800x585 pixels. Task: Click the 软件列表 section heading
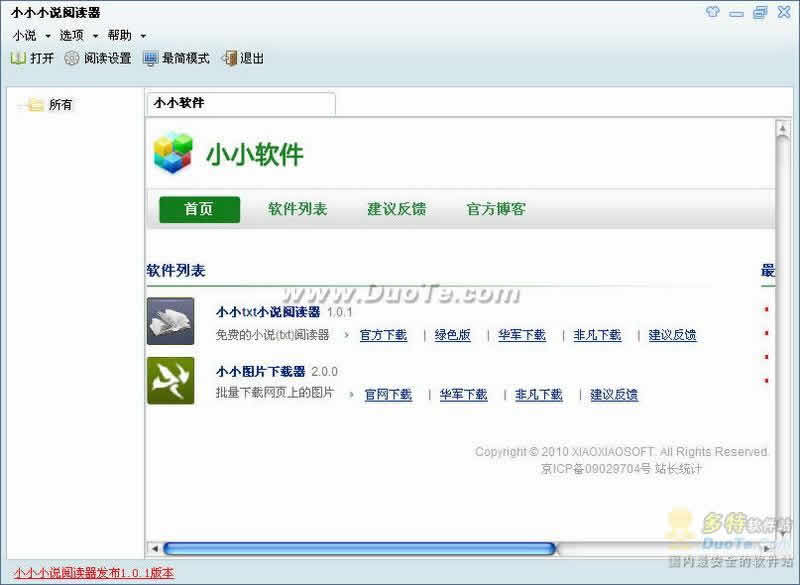coord(176,270)
